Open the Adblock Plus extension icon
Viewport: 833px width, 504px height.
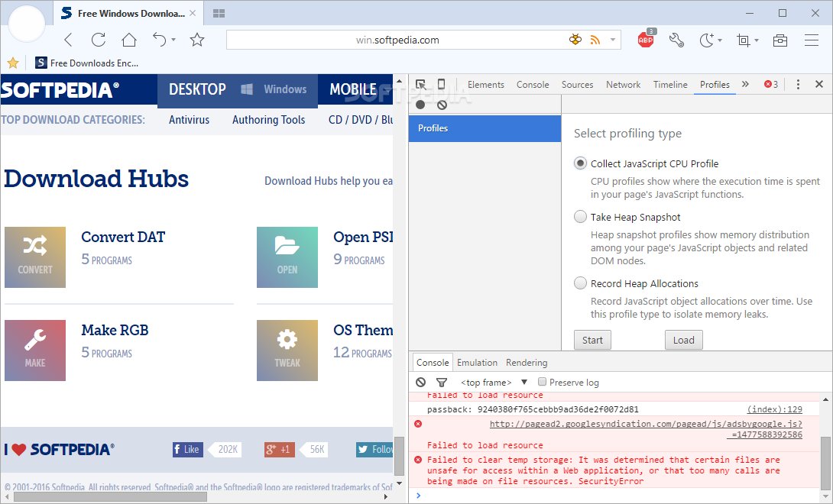646,39
